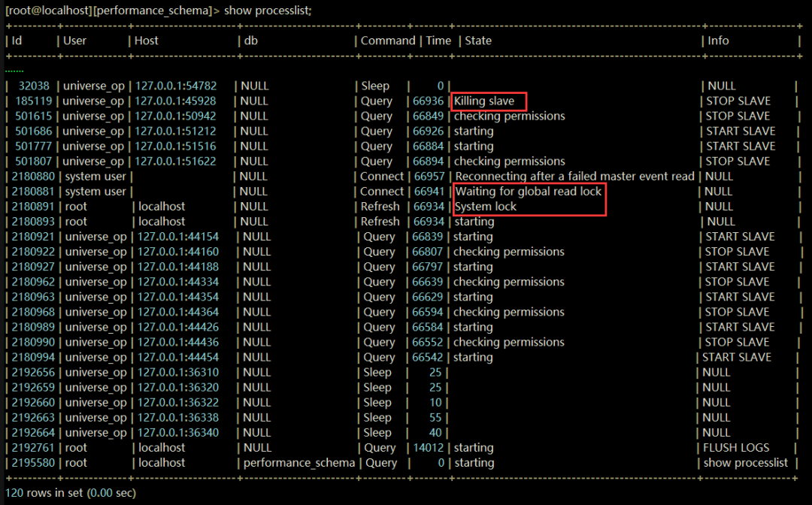Viewport: 812px width, 505px height.
Task: Click time value 66807
Action: pyautogui.click(x=427, y=252)
